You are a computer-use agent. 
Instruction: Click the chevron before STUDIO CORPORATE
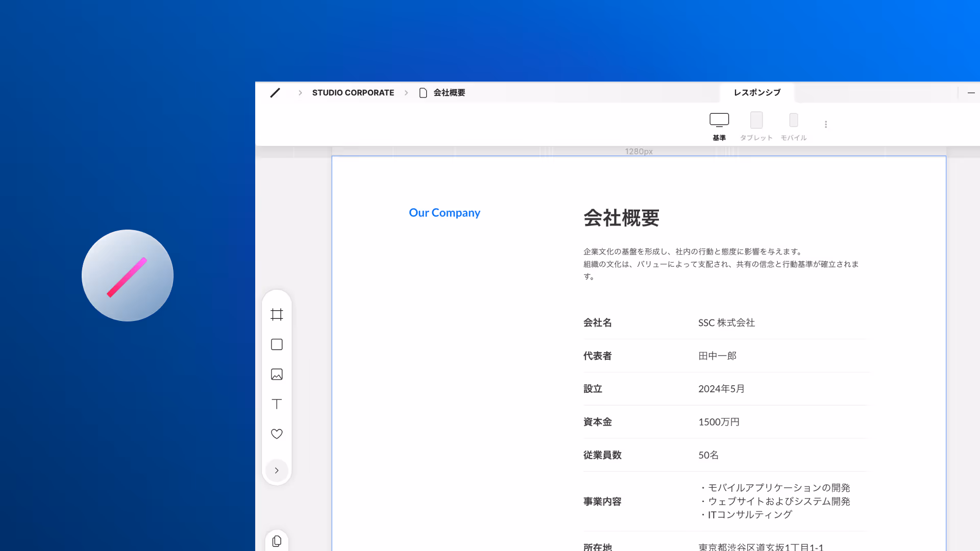point(300,93)
